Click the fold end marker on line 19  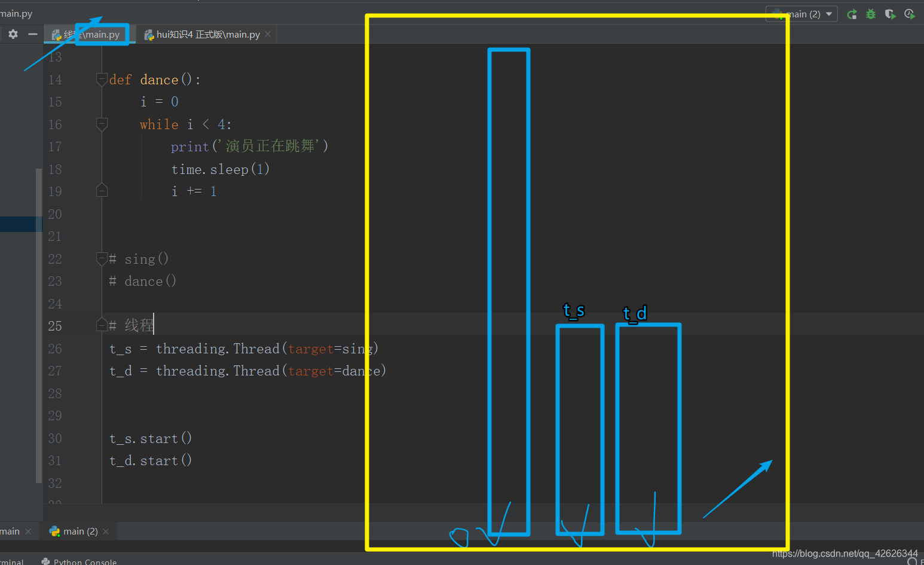click(102, 191)
